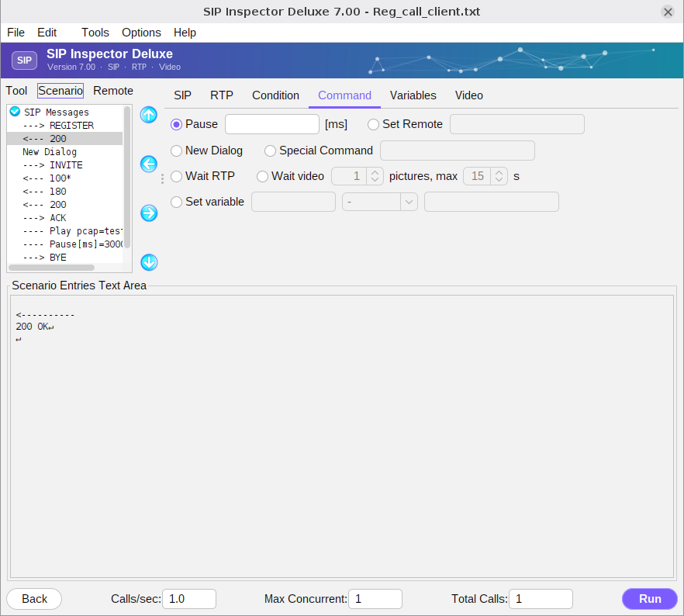Open the Set variable operator dropdown

[x=380, y=202]
